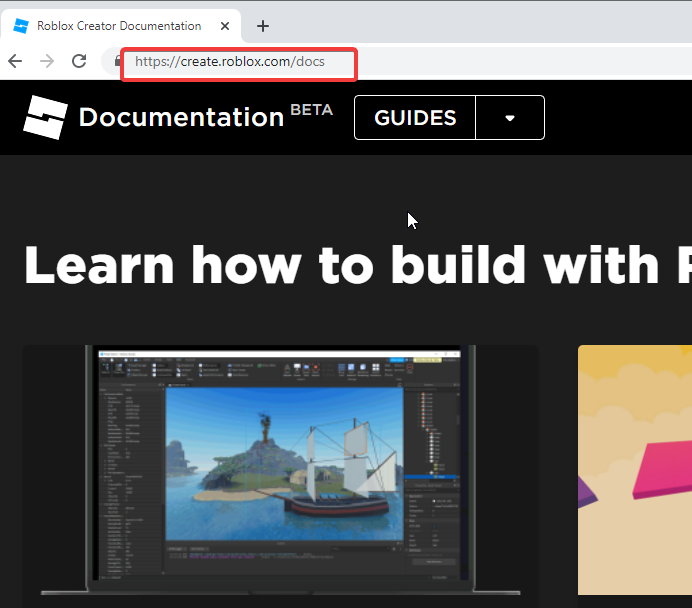The width and height of the screenshot is (692, 608).
Task: Open the Documentation home link
Action: pos(181,118)
